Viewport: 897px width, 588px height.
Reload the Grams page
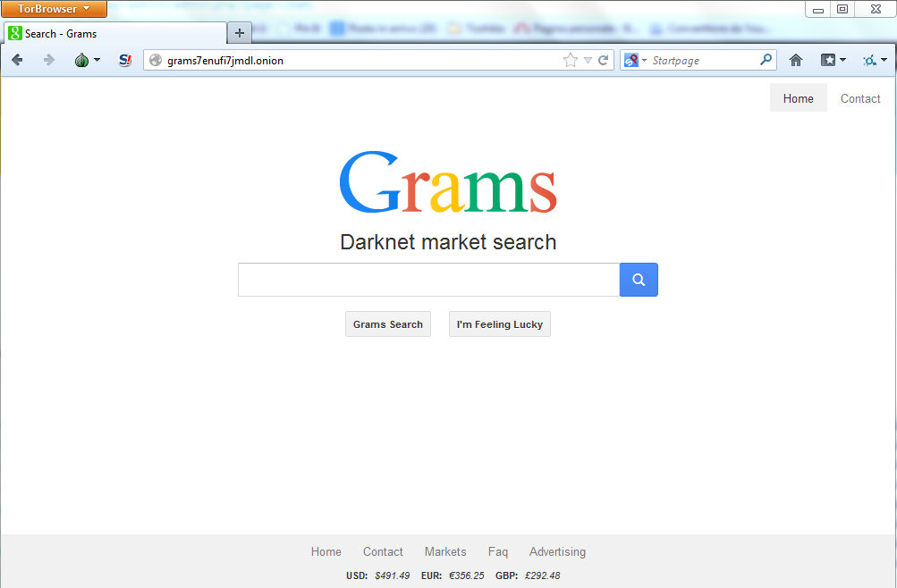click(x=605, y=60)
